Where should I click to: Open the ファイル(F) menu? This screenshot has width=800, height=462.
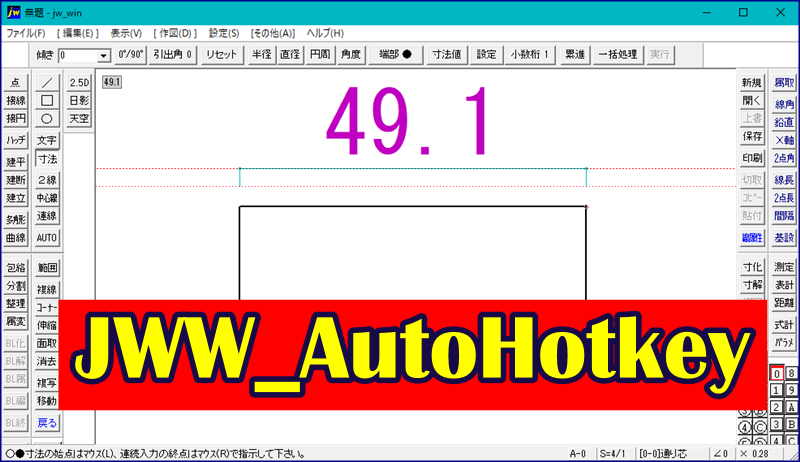coord(26,33)
